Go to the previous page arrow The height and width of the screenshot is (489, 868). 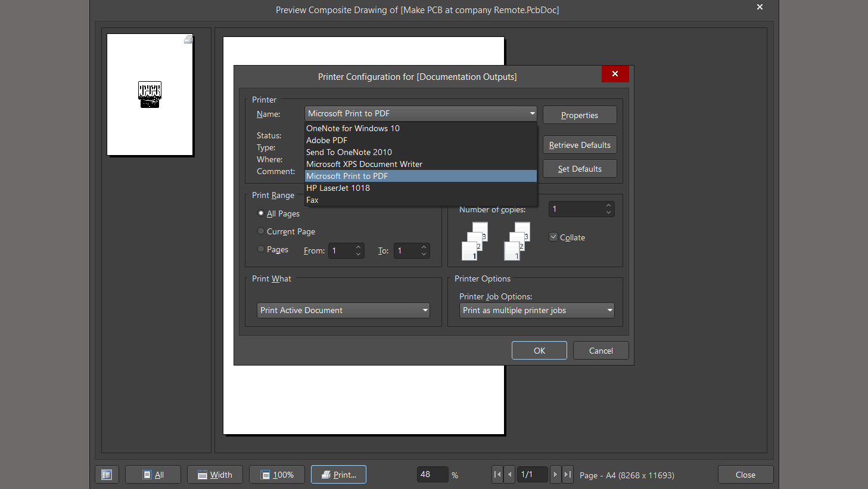pos(509,475)
